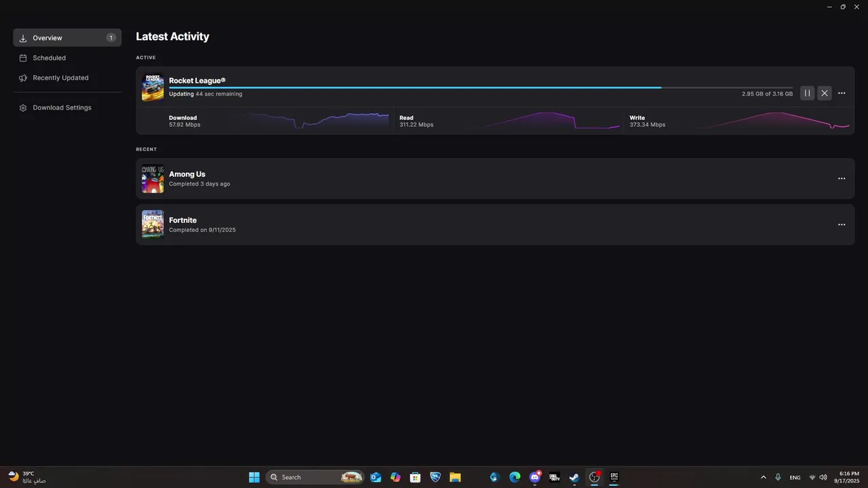This screenshot has width=868, height=488.
Task: Click the Recently Updated megaphone icon
Action: 23,78
